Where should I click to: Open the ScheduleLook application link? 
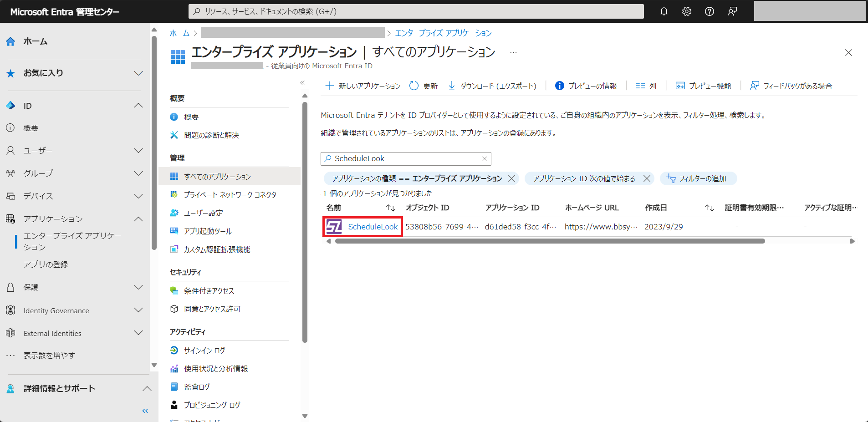click(x=373, y=227)
